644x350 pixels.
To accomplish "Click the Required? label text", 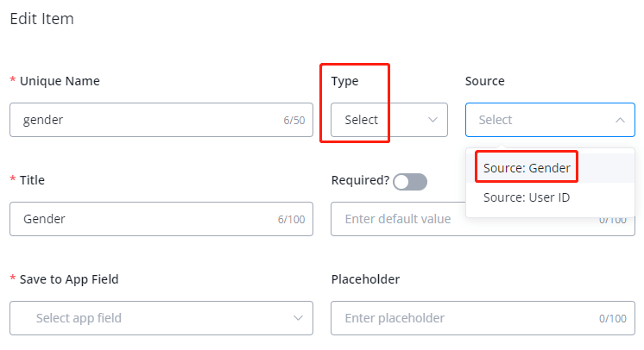I will [360, 180].
